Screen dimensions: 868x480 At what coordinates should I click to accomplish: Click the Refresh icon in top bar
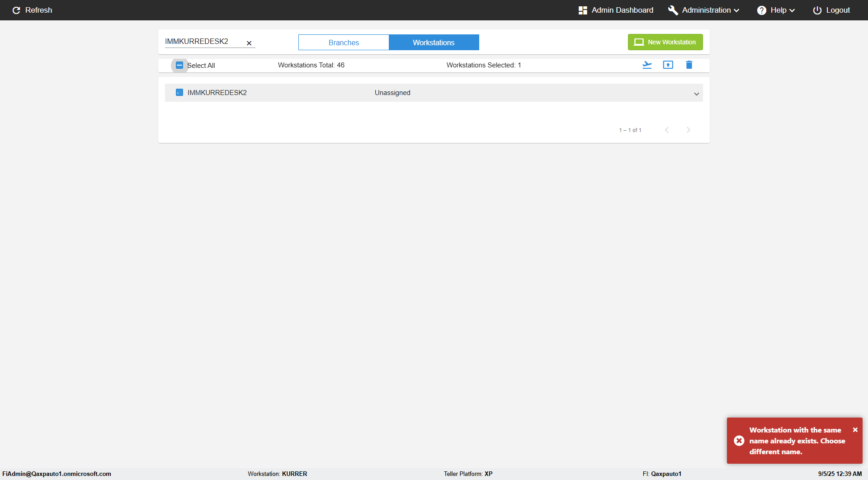(16, 10)
